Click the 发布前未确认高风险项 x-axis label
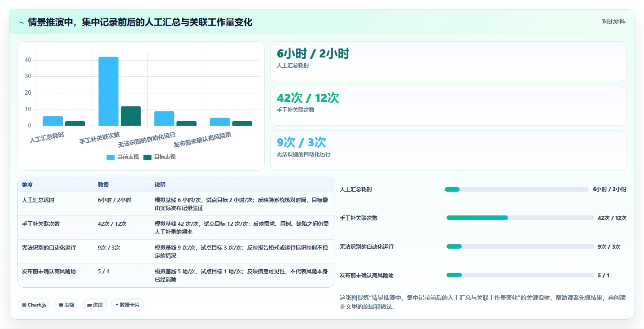The height and width of the screenshot is (329, 644). pyautogui.click(x=202, y=140)
